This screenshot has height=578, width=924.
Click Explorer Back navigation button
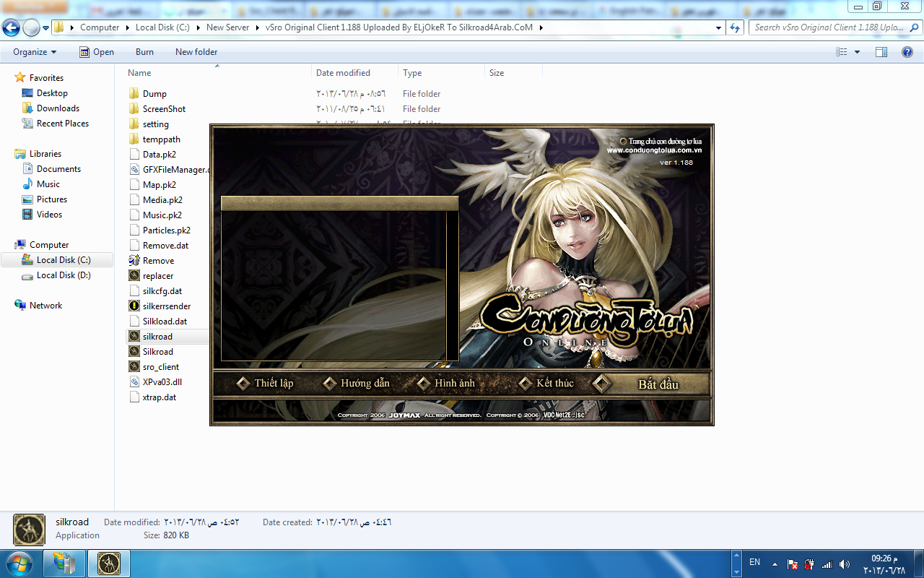pos(12,28)
